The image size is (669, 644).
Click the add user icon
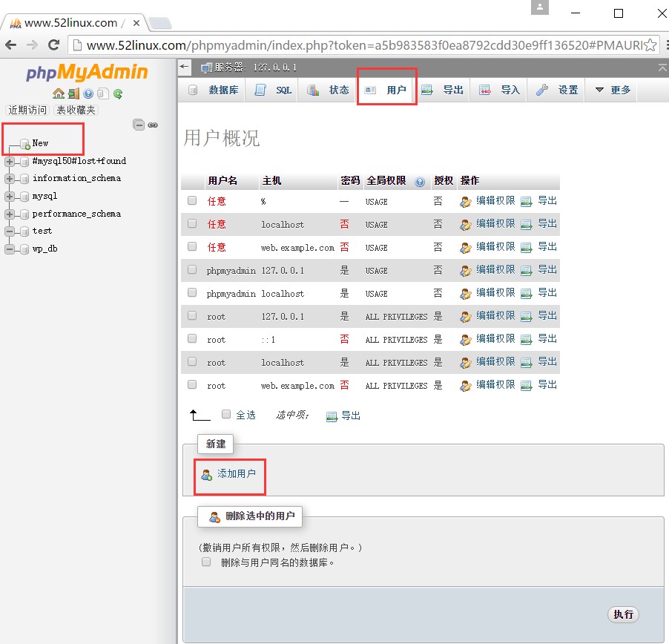coord(206,475)
